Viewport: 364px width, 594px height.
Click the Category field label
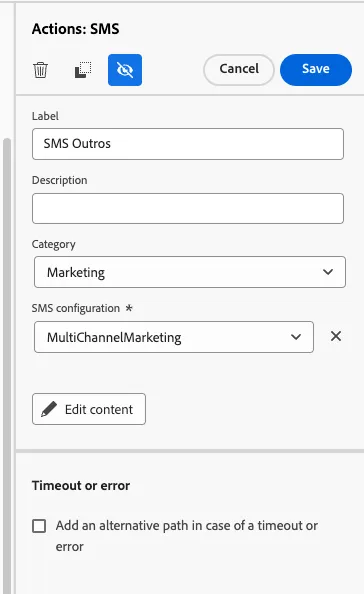point(54,244)
